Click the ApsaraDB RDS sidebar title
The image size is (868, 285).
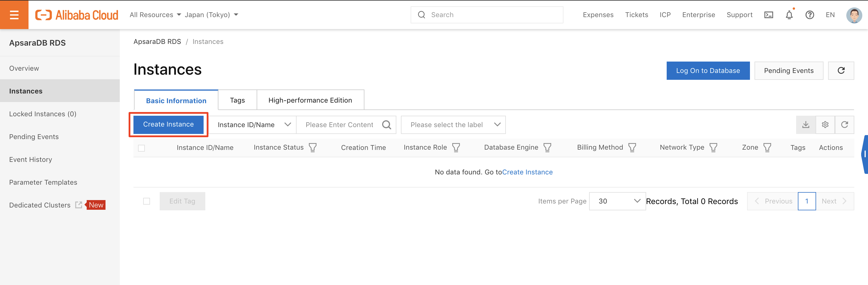[37, 43]
